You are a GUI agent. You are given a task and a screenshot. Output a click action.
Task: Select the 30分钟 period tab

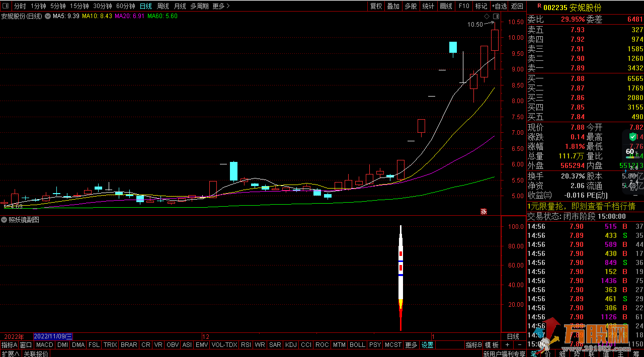click(103, 6)
